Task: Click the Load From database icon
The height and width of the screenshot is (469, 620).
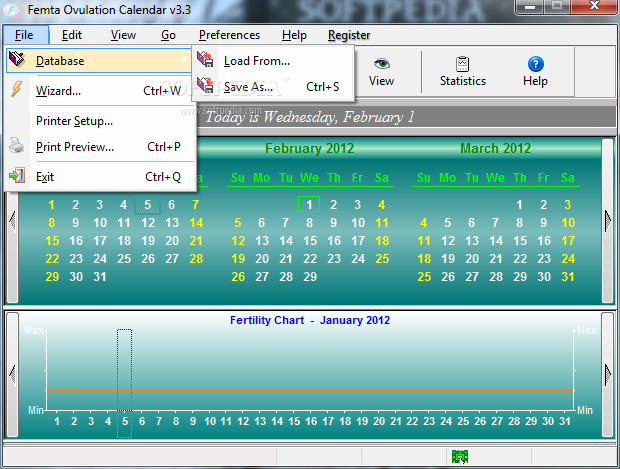Action: coord(205,59)
